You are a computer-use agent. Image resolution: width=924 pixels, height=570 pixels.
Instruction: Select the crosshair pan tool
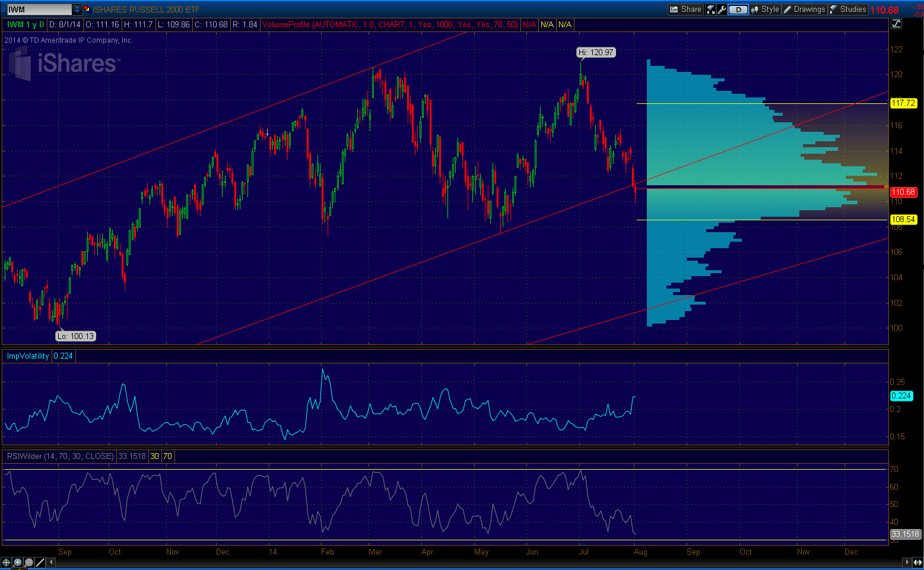pos(7,562)
